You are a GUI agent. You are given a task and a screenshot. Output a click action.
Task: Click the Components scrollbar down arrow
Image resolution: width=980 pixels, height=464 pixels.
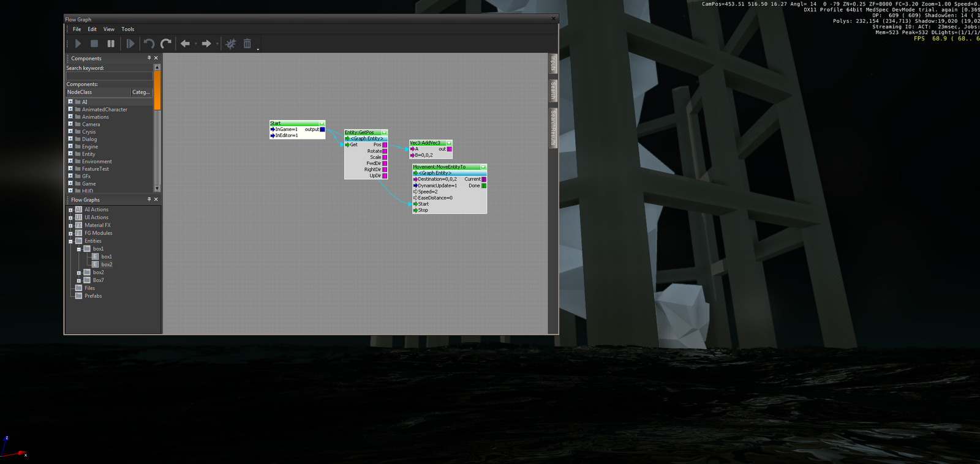point(157,189)
